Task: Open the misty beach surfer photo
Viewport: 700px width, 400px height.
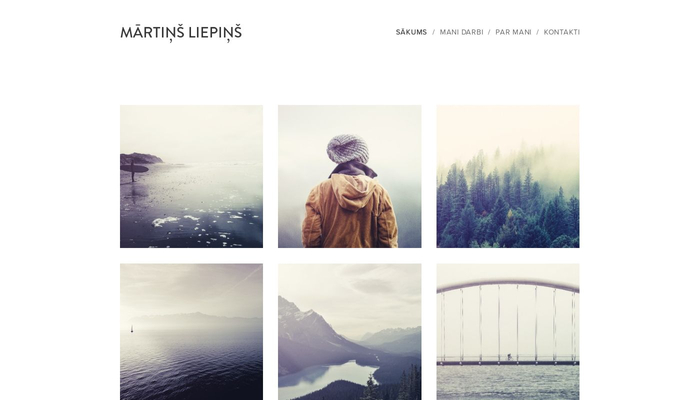Action: pyautogui.click(x=192, y=176)
